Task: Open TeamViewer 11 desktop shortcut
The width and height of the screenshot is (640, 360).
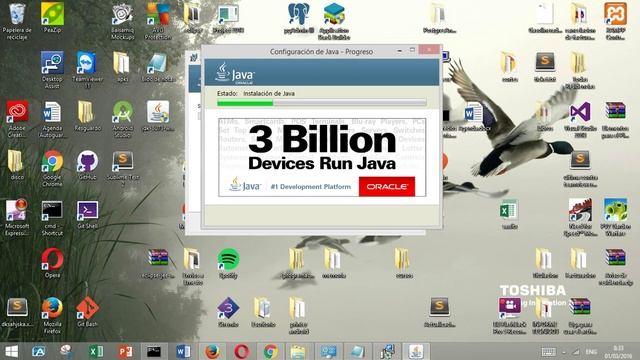Action: [87, 69]
